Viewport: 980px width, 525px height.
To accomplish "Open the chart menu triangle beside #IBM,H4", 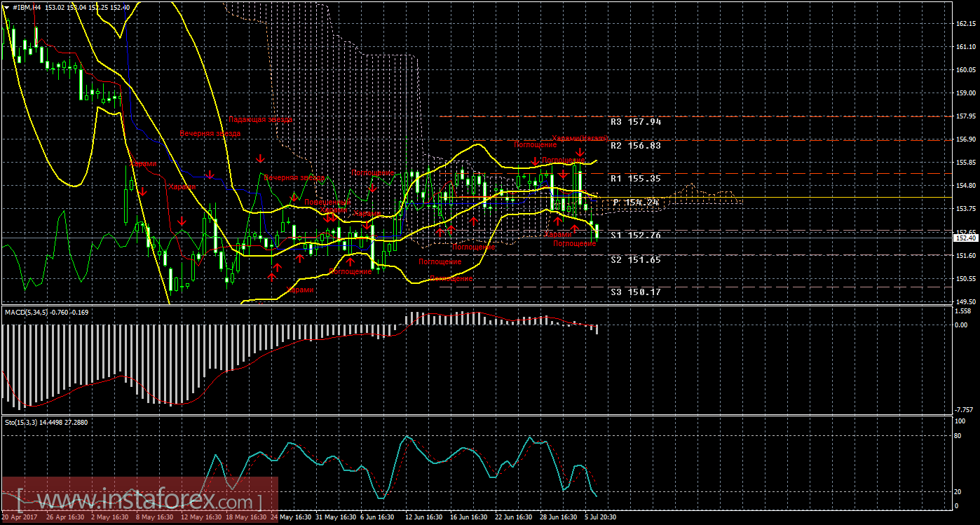I will pyautogui.click(x=6, y=7).
